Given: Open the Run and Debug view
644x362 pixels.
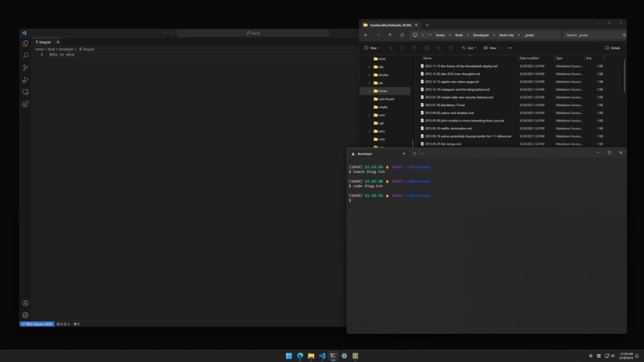Looking at the screenshot, I should tap(26, 80).
